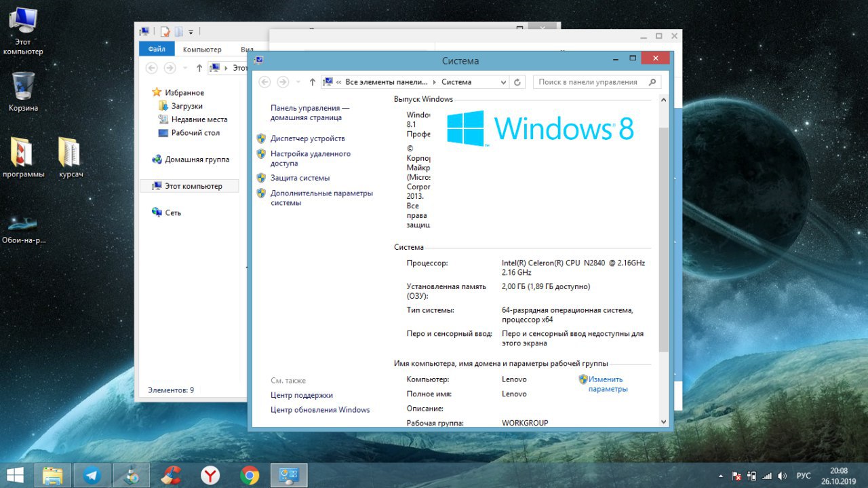This screenshot has width=868, height=488.
Task: Select Рабочий стол in the Explorer pane
Action: click(x=195, y=133)
